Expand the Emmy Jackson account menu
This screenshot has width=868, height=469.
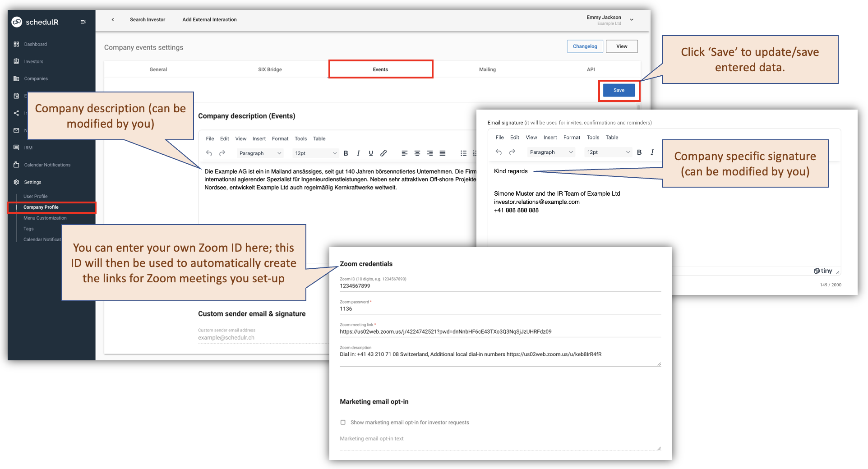[x=631, y=20]
